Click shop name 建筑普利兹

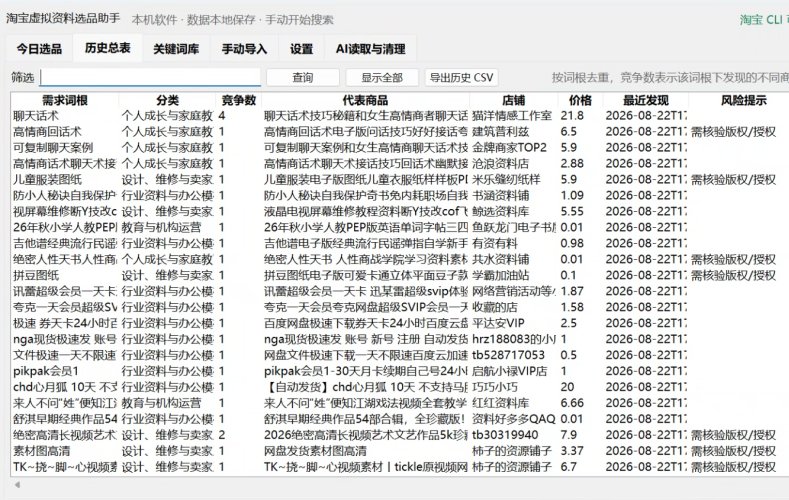click(501, 132)
